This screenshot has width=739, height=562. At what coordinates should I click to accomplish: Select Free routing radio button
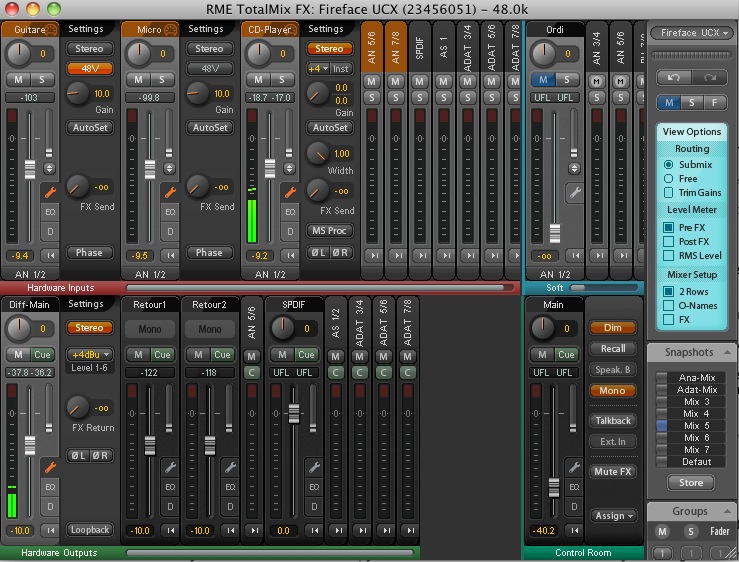click(x=668, y=179)
